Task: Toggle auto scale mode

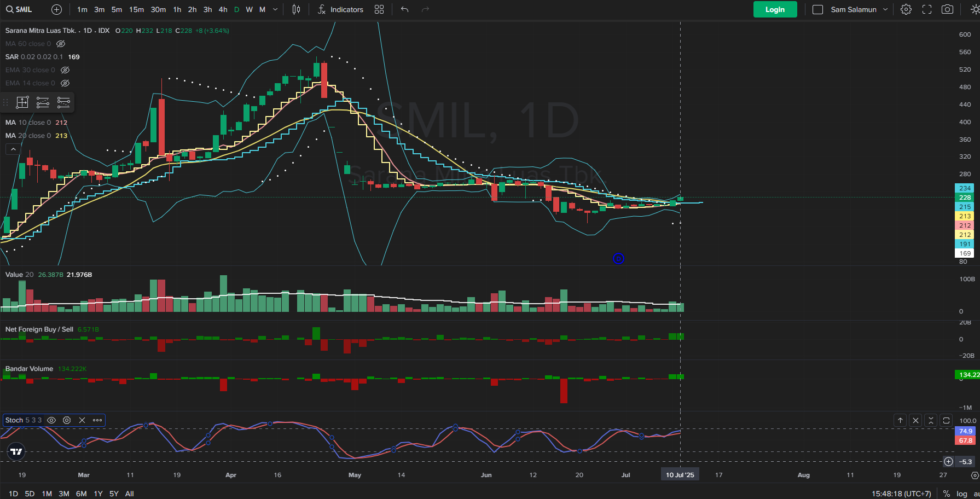Action: (x=976, y=494)
